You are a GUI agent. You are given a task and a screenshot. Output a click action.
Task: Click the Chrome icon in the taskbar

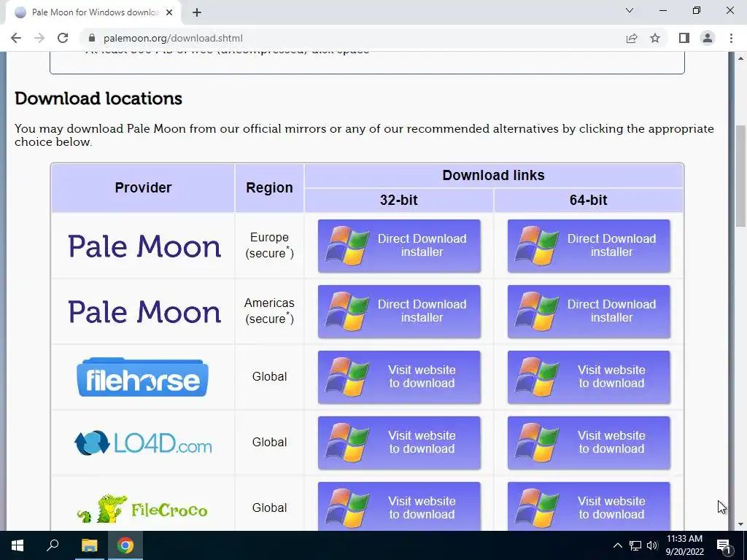pyautogui.click(x=125, y=545)
